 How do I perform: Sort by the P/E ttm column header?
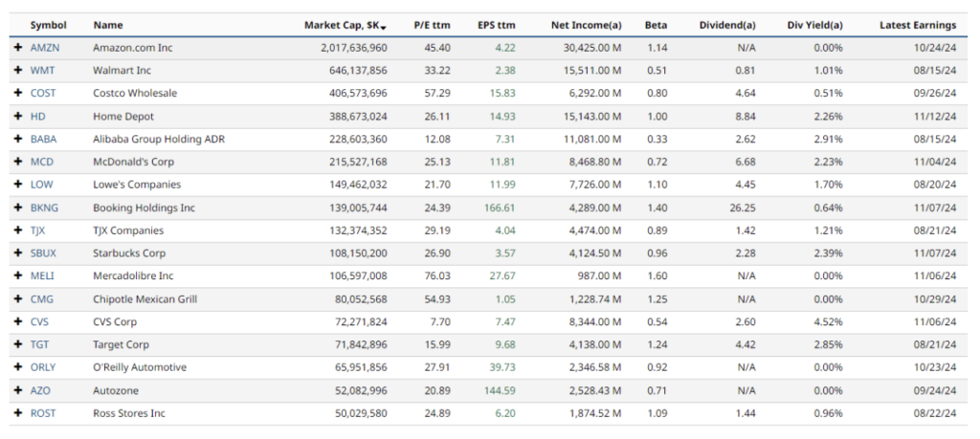coord(433,26)
